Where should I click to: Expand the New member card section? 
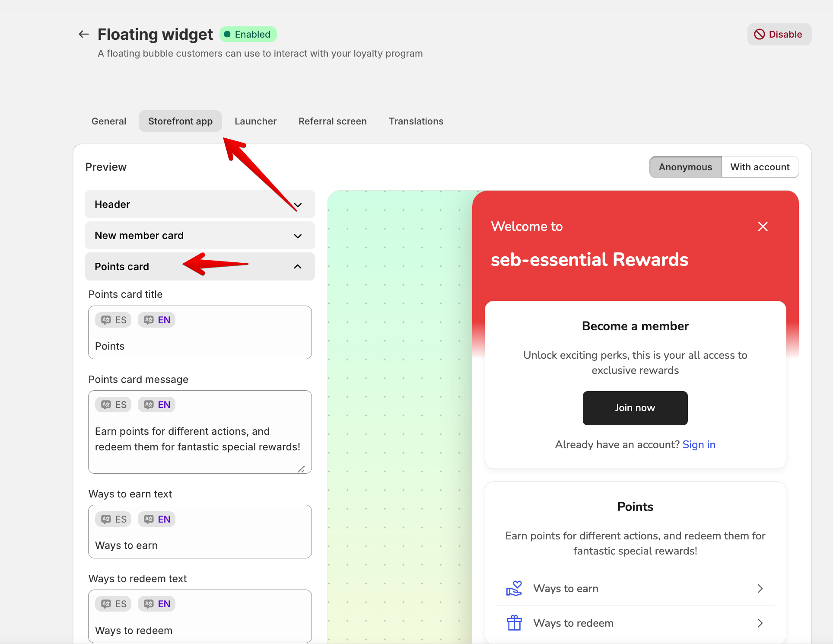tap(200, 236)
